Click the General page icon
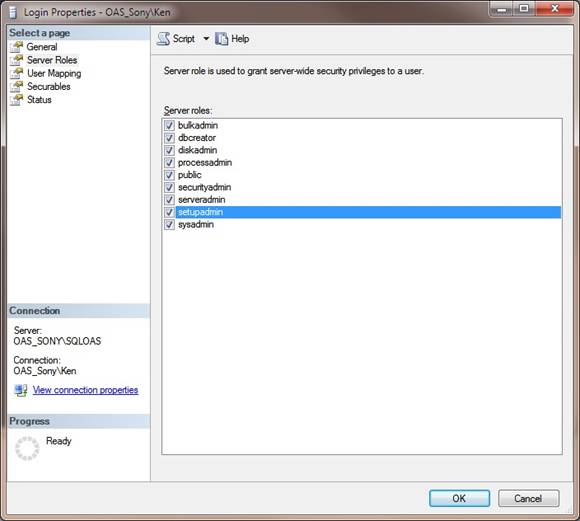The height and width of the screenshot is (521, 580). [x=17, y=47]
